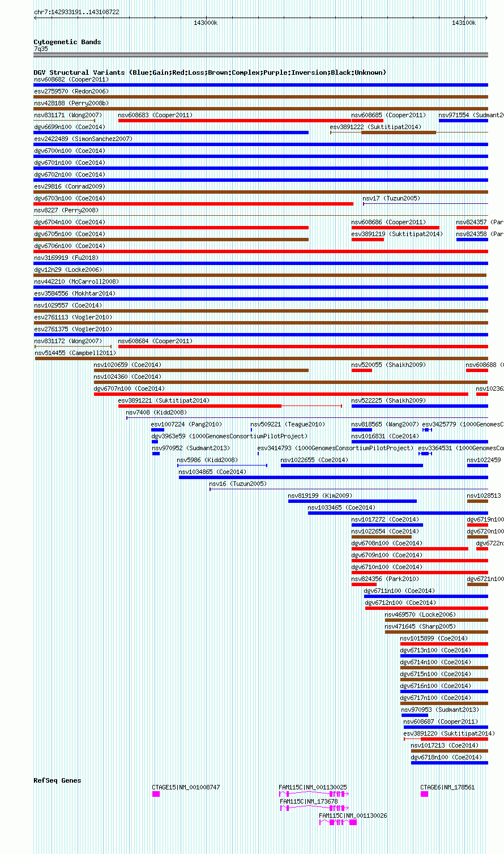This screenshot has width=504, height=854.
Task: Select the nsv1034865 (Coe2014) label
Action: (x=212, y=472)
